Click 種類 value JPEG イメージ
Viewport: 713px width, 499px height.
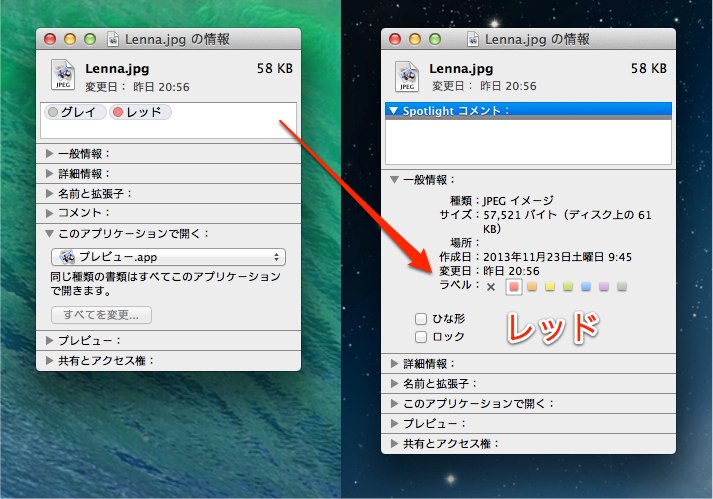pos(518,201)
